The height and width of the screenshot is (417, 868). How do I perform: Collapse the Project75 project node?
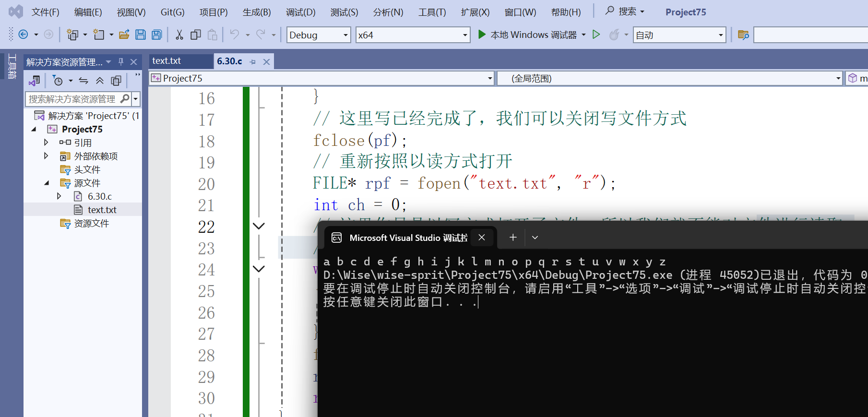pyautogui.click(x=34, y=129)
